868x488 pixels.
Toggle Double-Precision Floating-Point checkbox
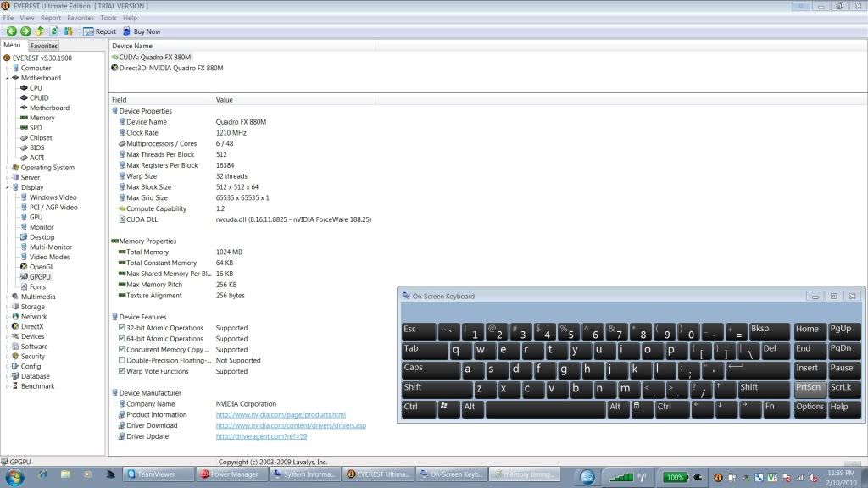pyautogui.click(x=122, y=360)
